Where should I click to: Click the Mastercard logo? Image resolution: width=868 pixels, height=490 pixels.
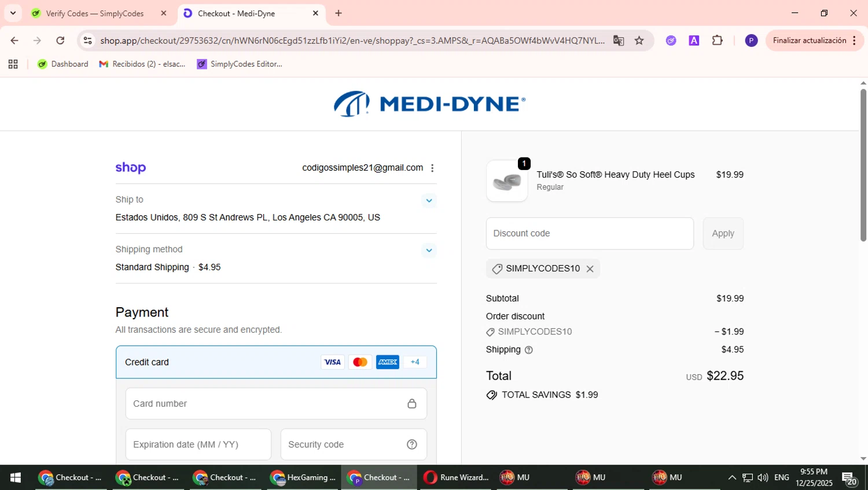tap(360, 362)
